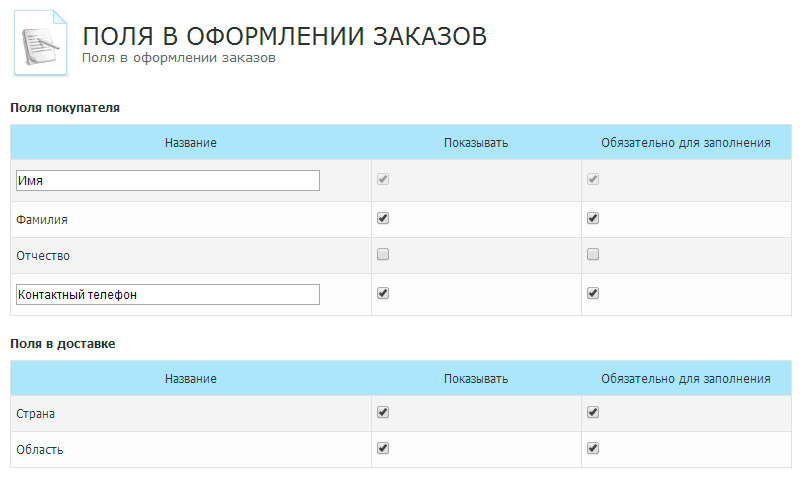Click the Контактный телефон input field

click(168, 294)
